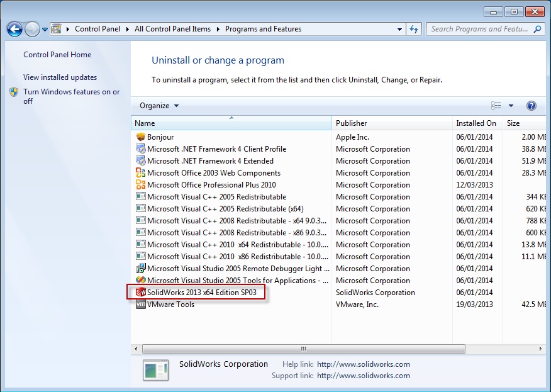Sort by the Publisher column header
The width and height of the screenshot is (551, 392).
coord(392,123)
